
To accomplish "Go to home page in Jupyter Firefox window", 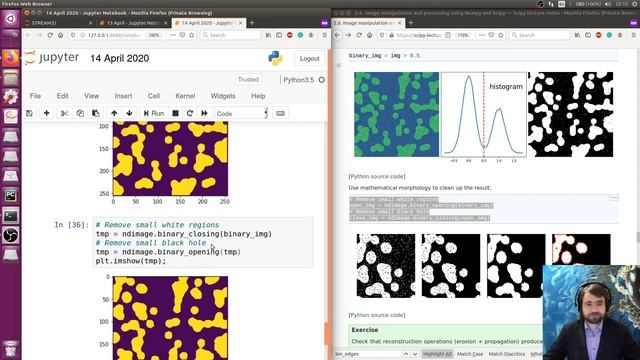I will [x=60, y=35].
